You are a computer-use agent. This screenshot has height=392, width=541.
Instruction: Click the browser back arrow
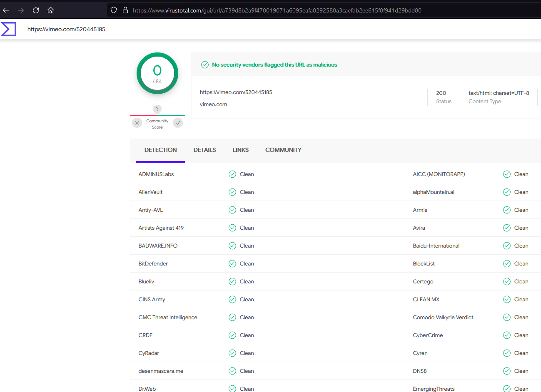pos(6,10)
